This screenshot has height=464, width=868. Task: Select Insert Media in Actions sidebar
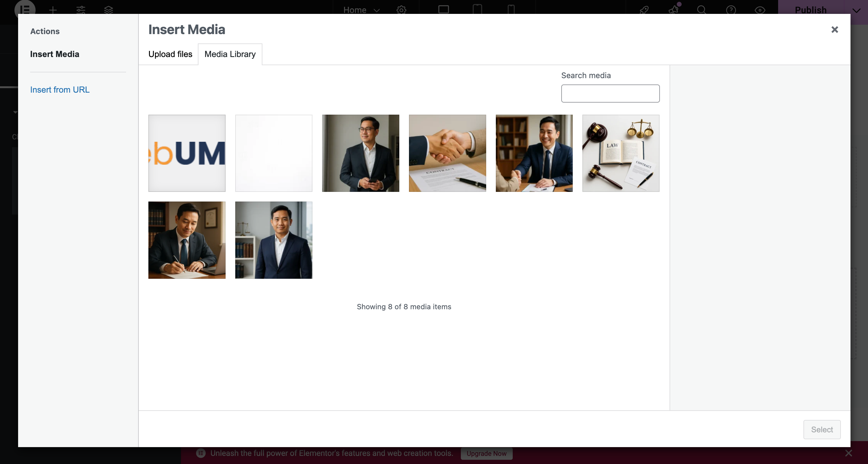click(x=55, y=54)
